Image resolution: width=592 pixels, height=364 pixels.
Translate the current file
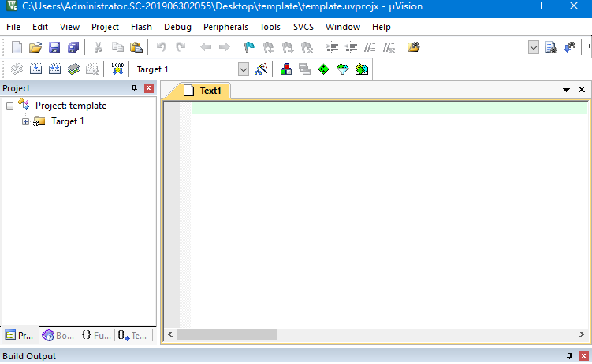point(17,69)
